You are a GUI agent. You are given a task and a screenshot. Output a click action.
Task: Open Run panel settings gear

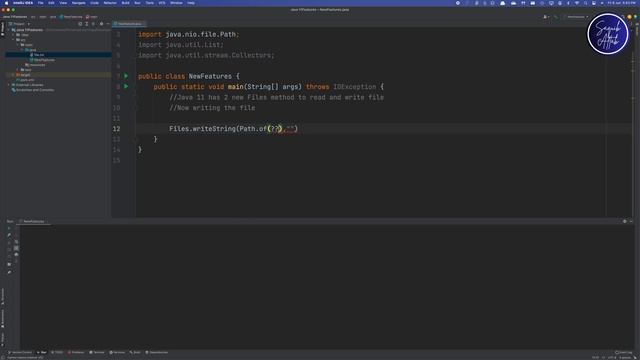(624, 221)
